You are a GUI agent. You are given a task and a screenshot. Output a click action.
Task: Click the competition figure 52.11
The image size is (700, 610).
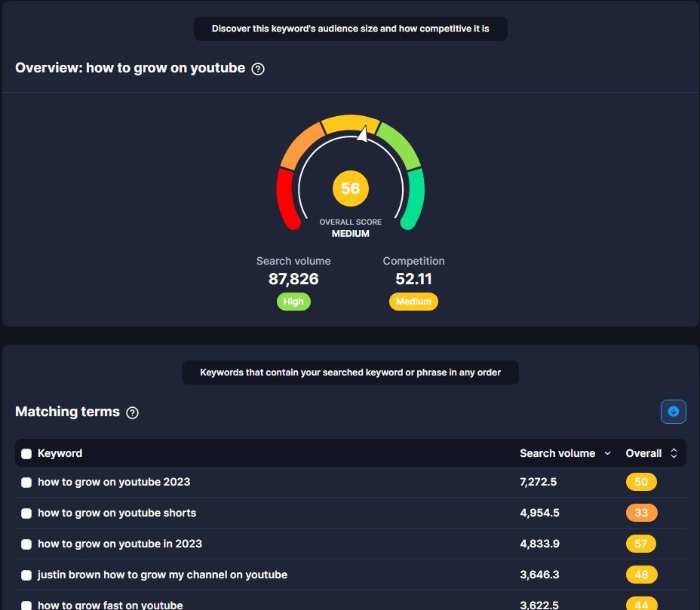[413, 279]
